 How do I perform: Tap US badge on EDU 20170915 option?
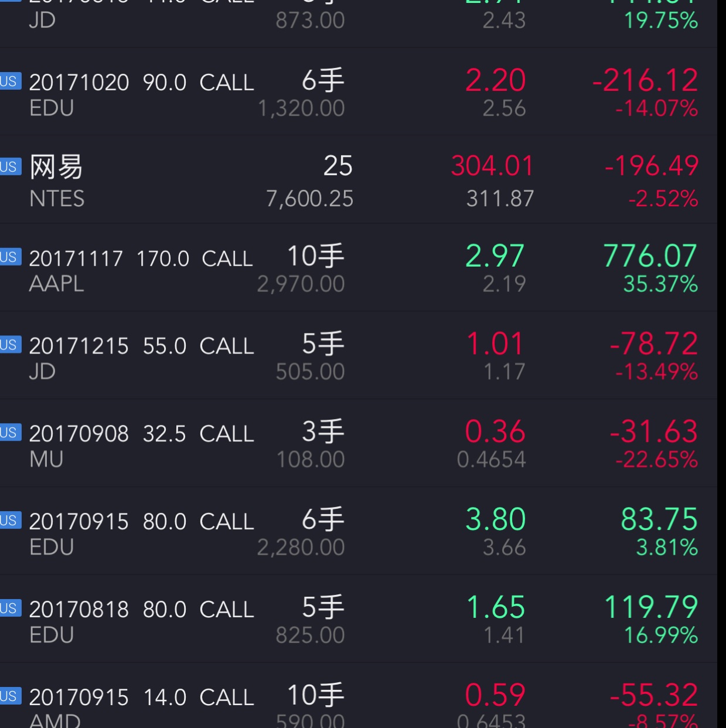(x=9, y=521)
